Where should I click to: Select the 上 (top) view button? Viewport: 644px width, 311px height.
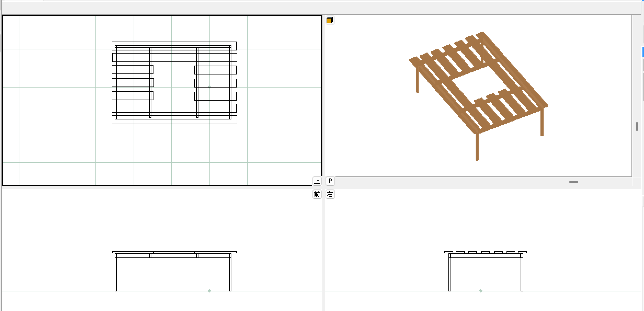click(x=317, y=181)
